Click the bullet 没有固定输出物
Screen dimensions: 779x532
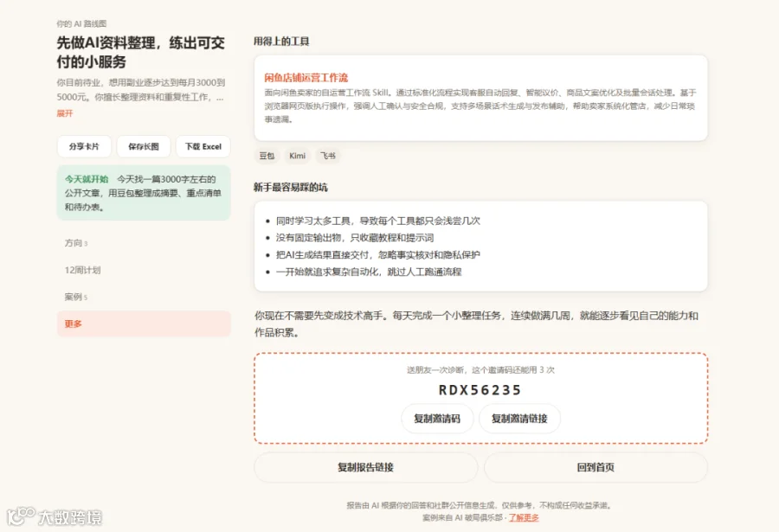coord(355,237)
